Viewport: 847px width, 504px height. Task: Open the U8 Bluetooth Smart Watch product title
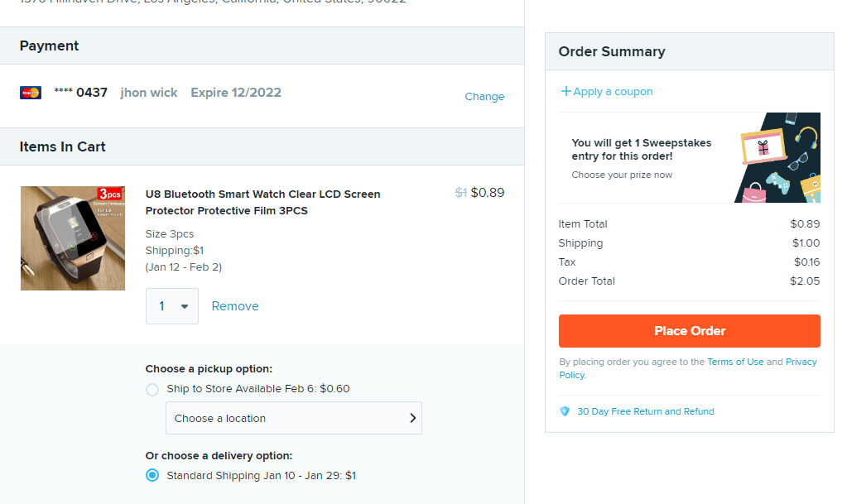[262, 202]
